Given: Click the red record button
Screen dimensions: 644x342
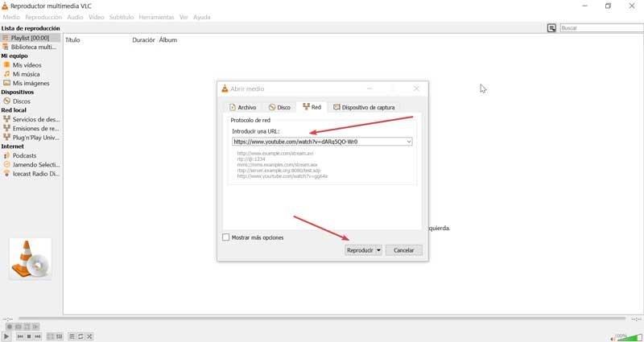Looking at the screenshot, I should 10,327.
